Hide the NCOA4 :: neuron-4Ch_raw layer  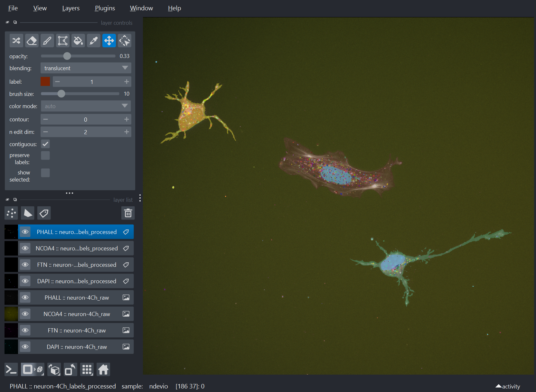[25, 314]
